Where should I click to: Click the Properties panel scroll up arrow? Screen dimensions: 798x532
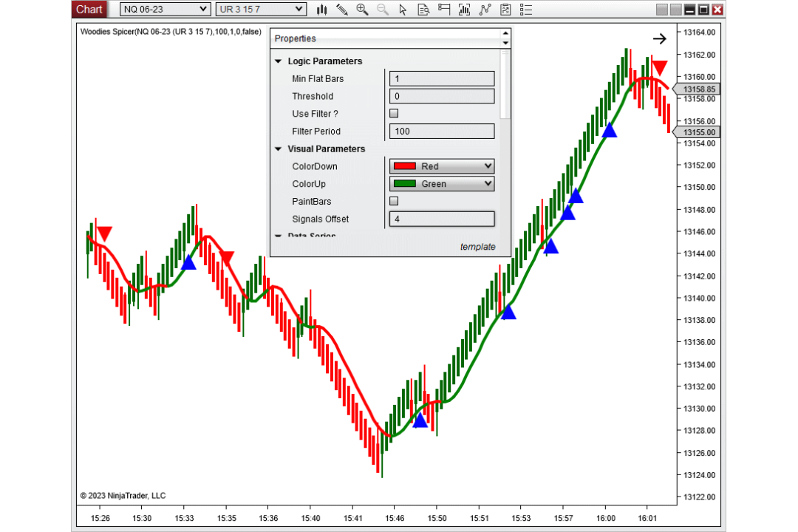tap(505, 33)
